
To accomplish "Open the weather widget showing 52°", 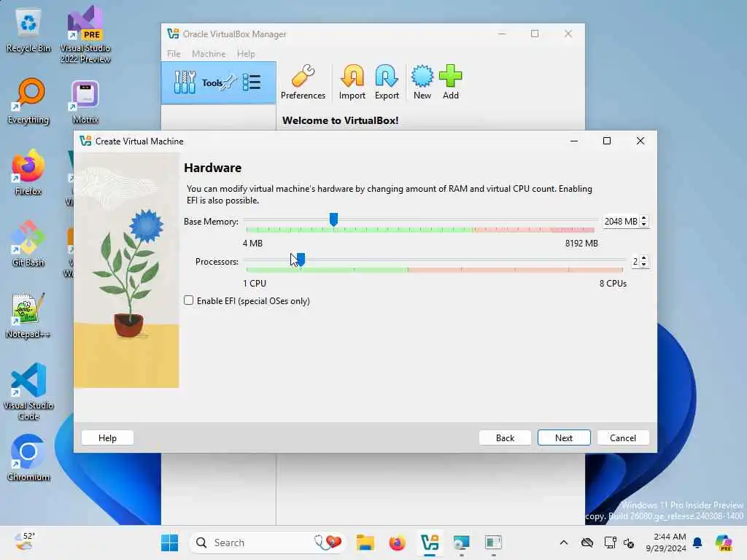I will [x=24, y=542].
